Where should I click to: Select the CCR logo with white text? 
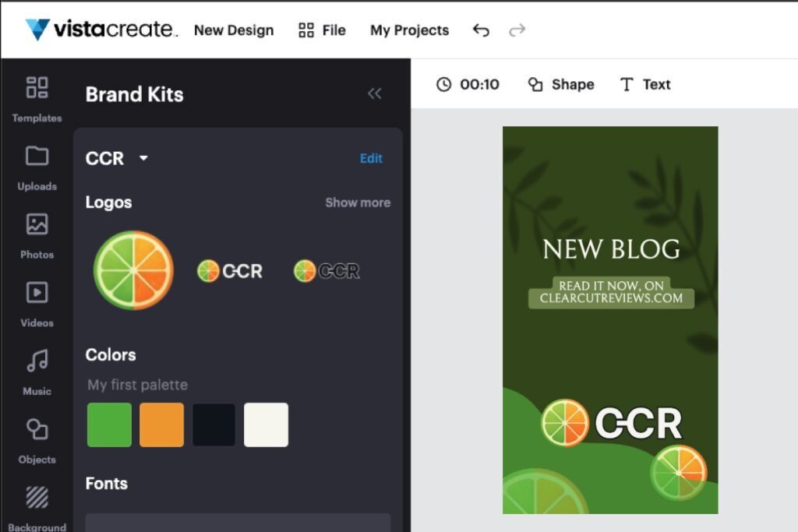[230, 271]
